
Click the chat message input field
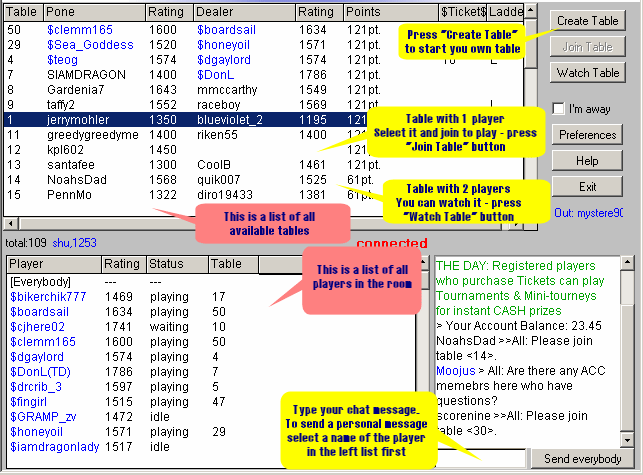tap(480, 458)
